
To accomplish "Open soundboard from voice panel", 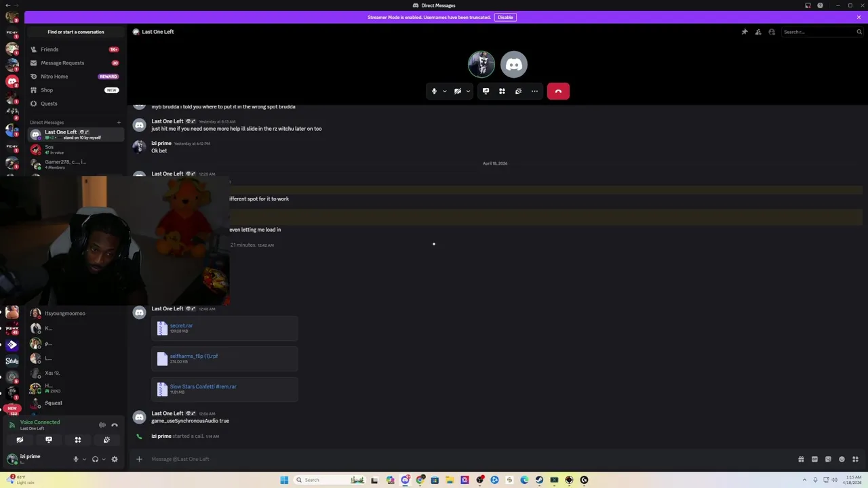I will [x=106, y=440].
